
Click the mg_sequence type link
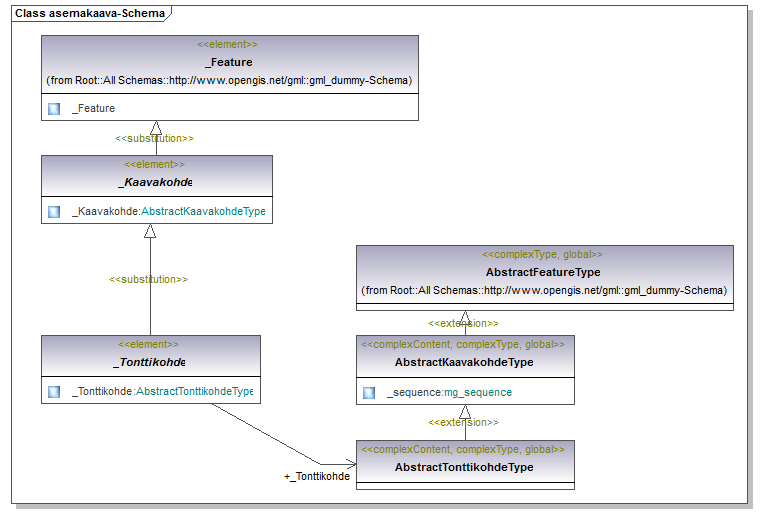(x=478, y=393)
